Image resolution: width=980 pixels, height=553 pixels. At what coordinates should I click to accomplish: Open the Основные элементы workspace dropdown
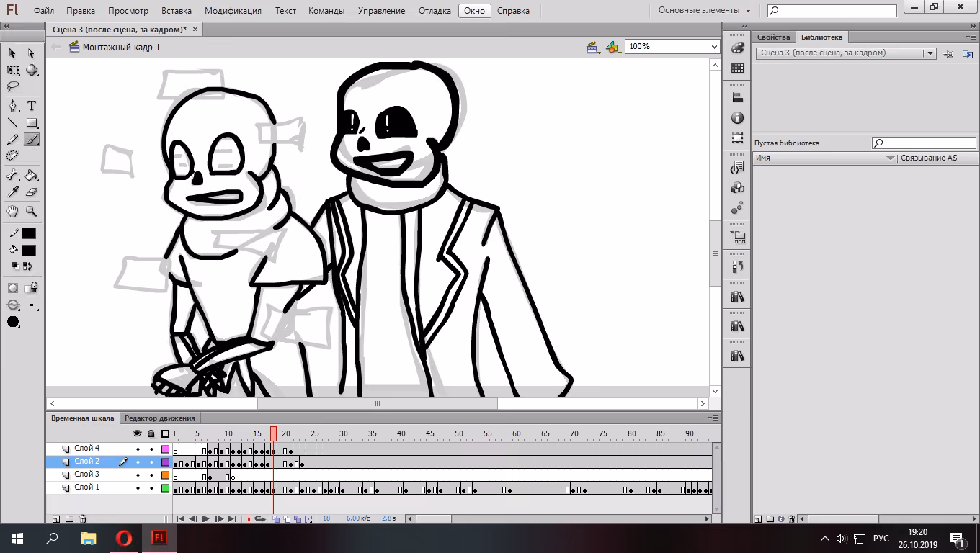point(703,11)
